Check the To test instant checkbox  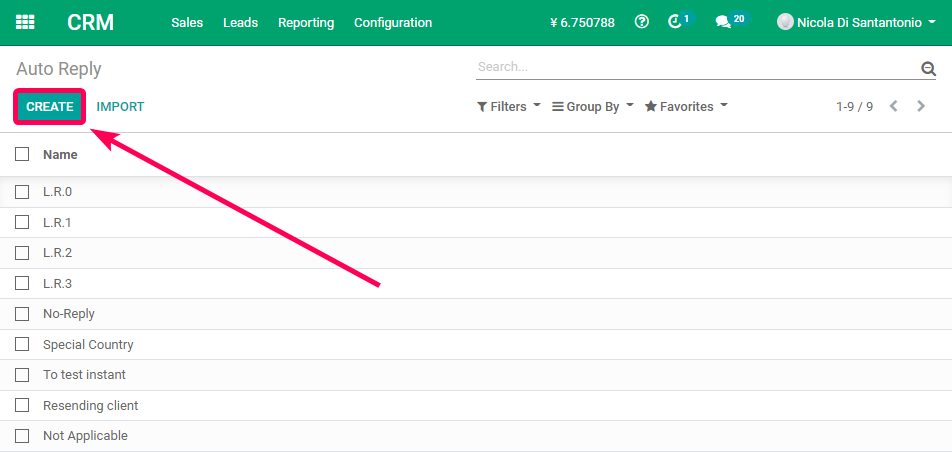(x=22, y=375)
